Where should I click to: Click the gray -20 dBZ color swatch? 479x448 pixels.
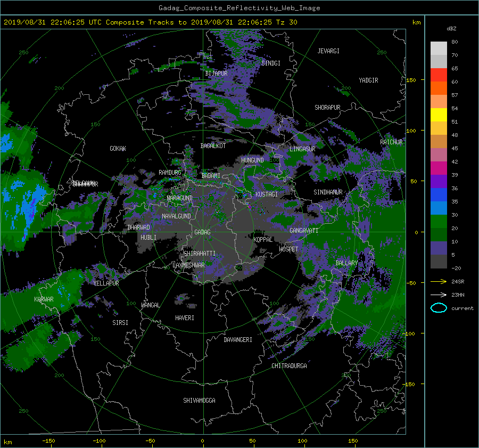[x=439, y=262]
